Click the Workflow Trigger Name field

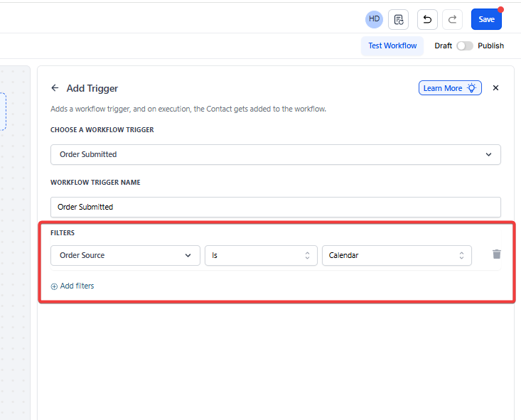[275, 207]
